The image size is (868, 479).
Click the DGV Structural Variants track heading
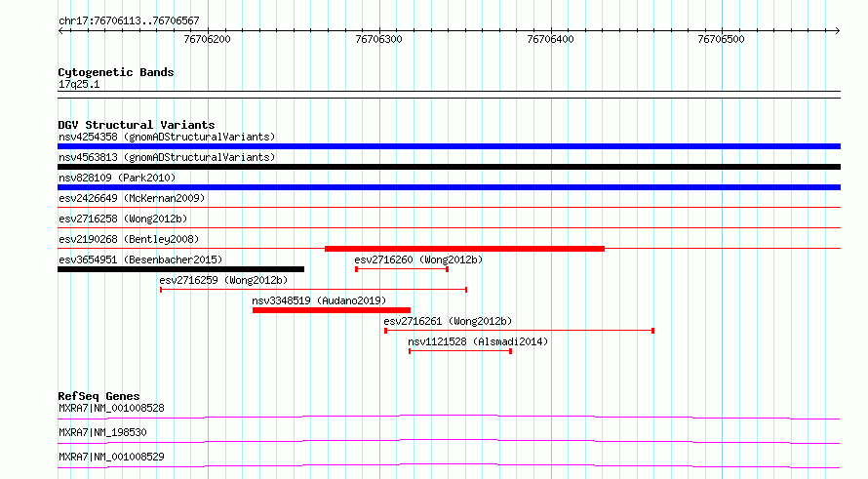[137, 125]
